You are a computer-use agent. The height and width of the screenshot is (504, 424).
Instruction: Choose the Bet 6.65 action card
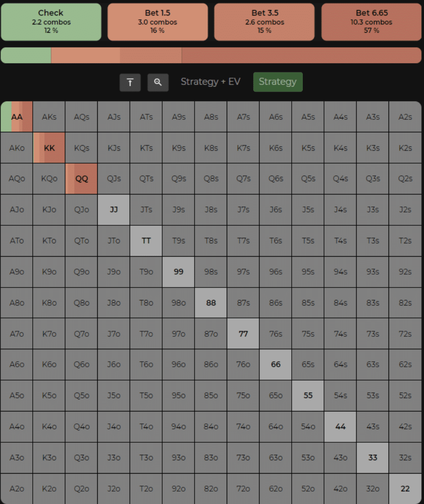point(371,22)
